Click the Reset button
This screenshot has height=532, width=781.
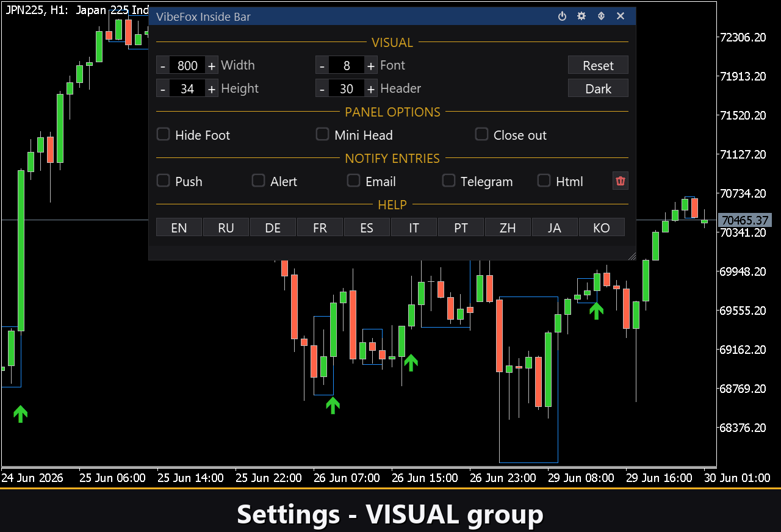[598, 65]
